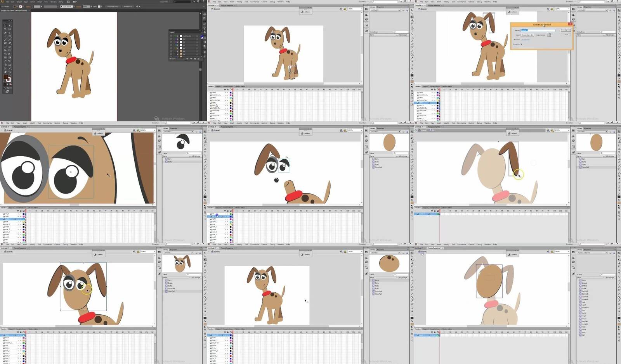The height and width of the screenshot is (364, 621).
Task: Switch to Motion Editor tab in Convert to Symbol window
Action: [447, 86]
